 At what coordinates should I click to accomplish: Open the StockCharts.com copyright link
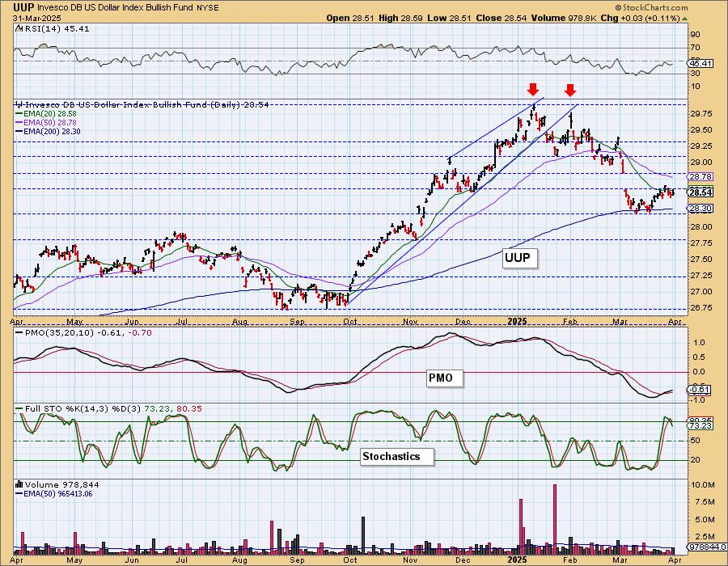(x=651, y=7)
